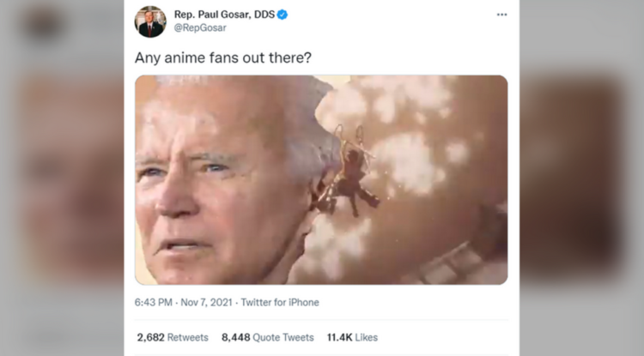Viewport: 644px width, 356px height.
Task: Click the display name Rep. Paul Gosar, DDS
Action: click(x=224, y=15)
